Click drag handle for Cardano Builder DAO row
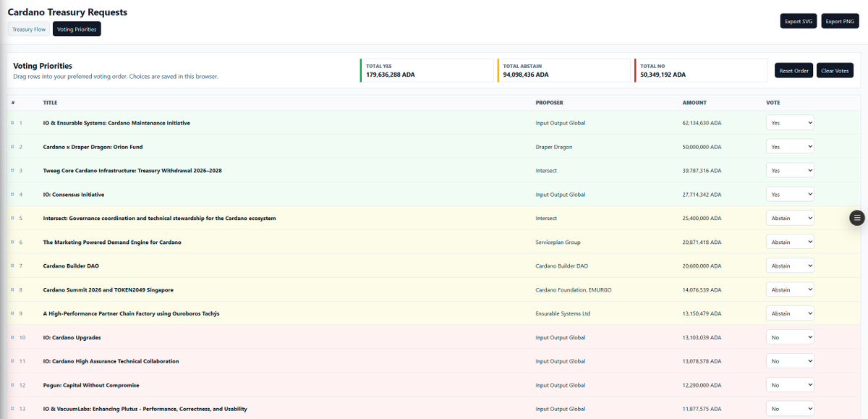The image size is (868, 419). pyautogui.click(x=12, y=266)
